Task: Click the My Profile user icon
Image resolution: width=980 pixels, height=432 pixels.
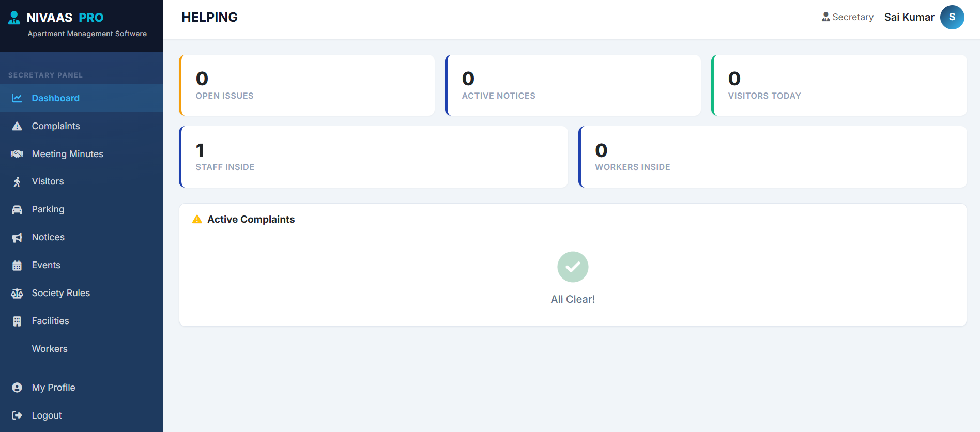Action: click(17, 388)
